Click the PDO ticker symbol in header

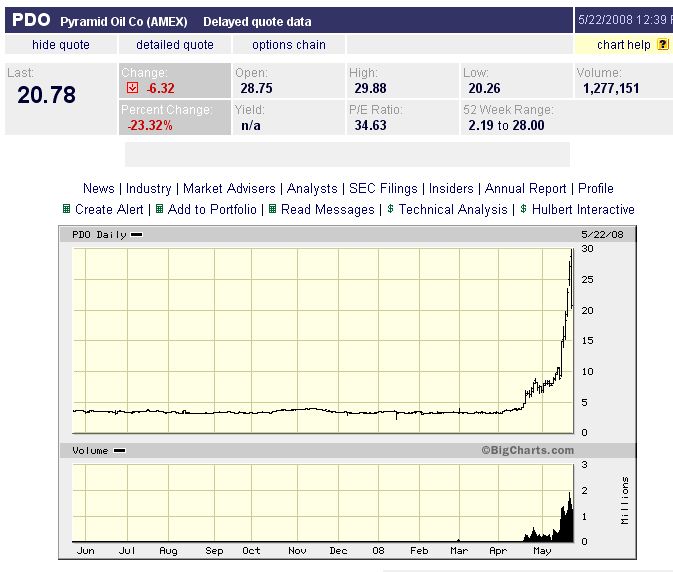[31, 20]
